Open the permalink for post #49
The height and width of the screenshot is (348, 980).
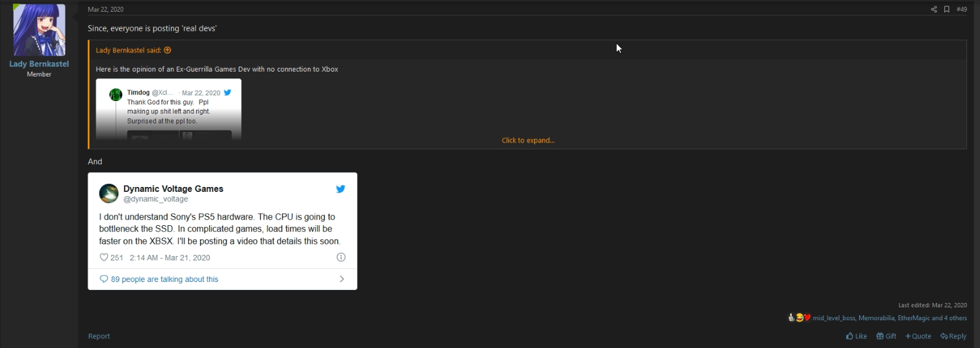(x=961, y=9)
